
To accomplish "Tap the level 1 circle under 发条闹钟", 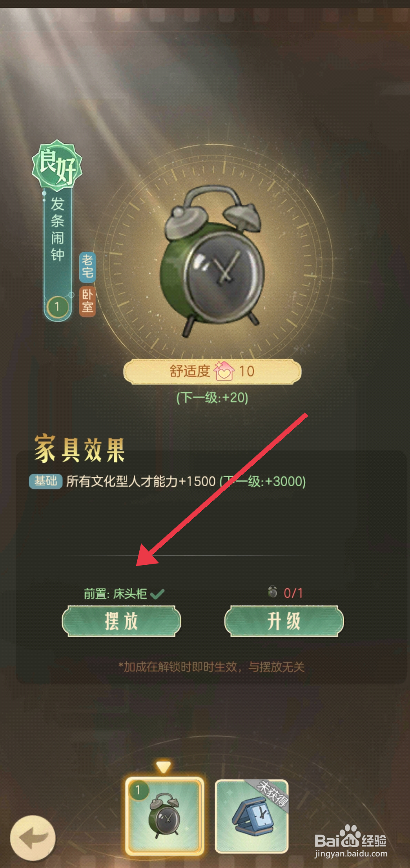I will 57,307.
